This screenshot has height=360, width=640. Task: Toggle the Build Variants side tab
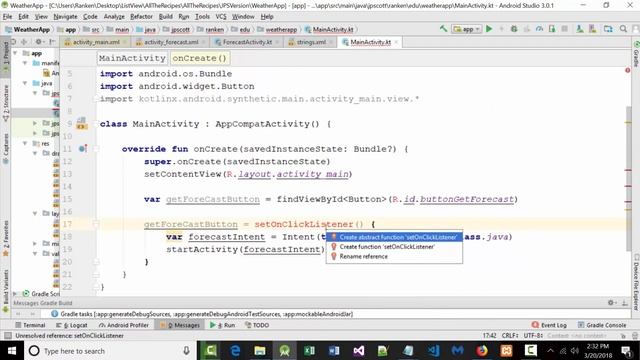pyautogui.click(x=6, y=292)
